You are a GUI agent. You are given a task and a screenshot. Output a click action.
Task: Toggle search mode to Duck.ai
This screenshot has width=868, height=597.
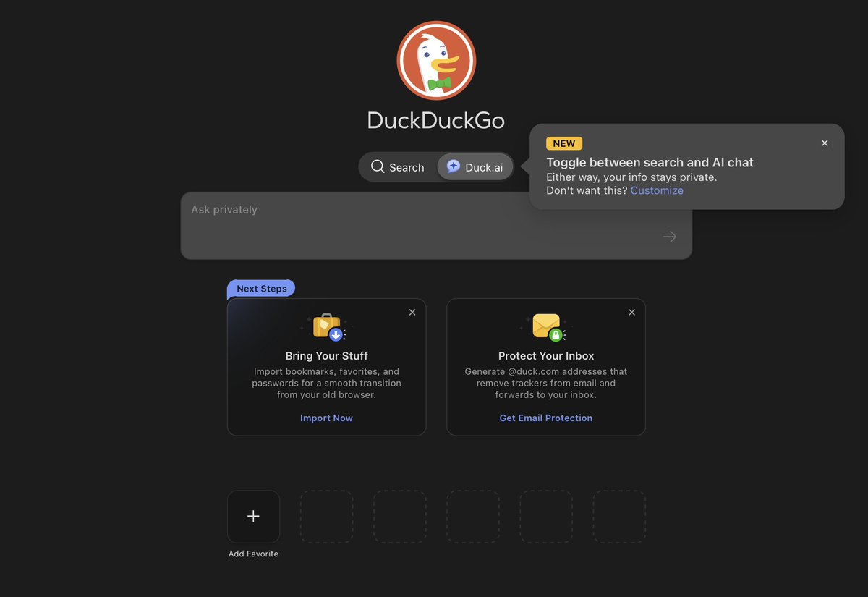coord(475,166)
